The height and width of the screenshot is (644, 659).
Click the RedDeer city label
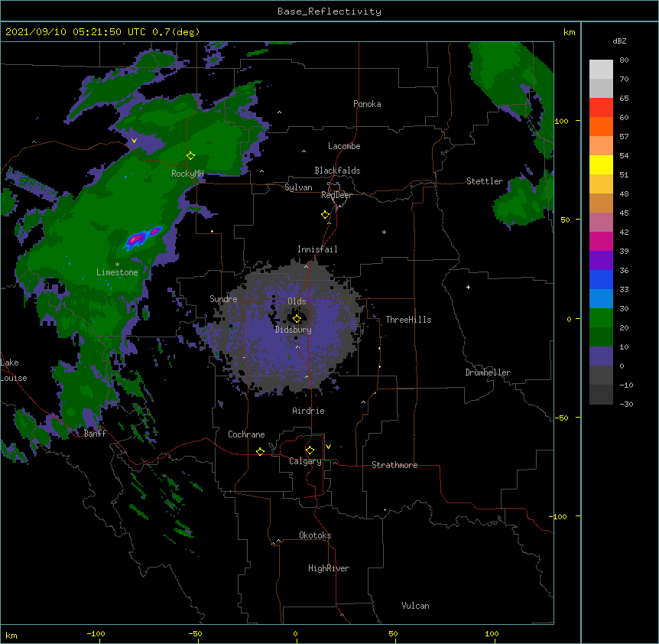coord(336,195)
